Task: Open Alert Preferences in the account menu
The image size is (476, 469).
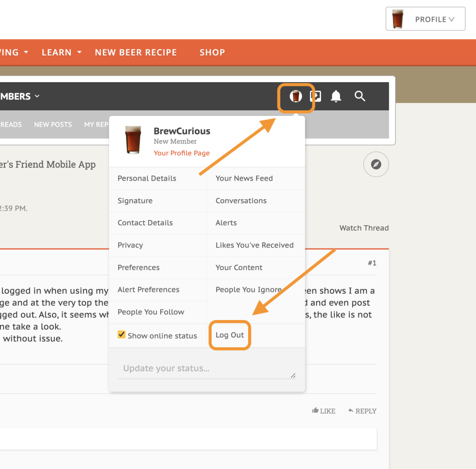Action: coord(149,290)
